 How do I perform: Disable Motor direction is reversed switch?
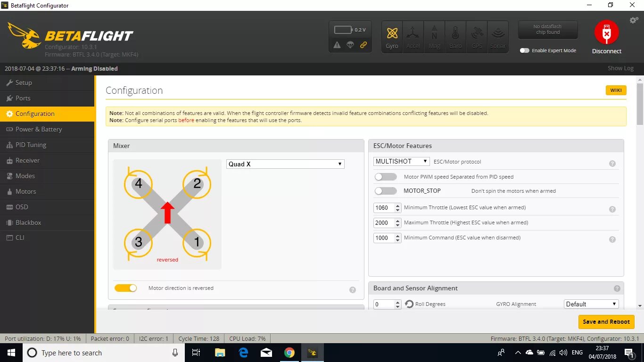coord(125,288)
